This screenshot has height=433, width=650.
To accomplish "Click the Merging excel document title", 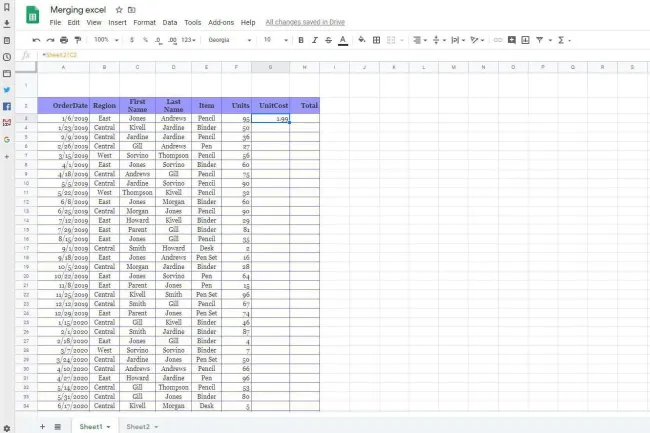I will pyautogui.click(x=78, y=10).
